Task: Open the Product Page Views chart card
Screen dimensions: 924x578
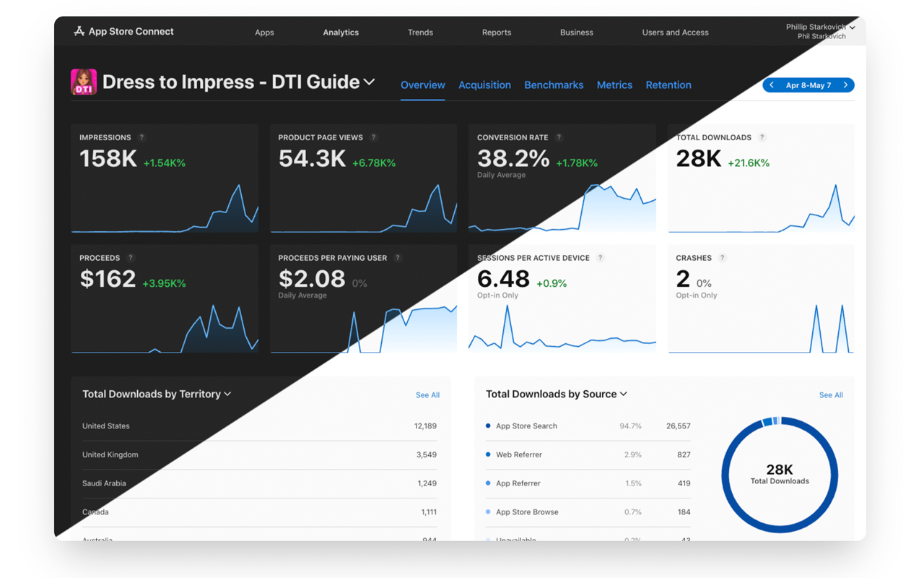Action: click(x=364, y=178)
